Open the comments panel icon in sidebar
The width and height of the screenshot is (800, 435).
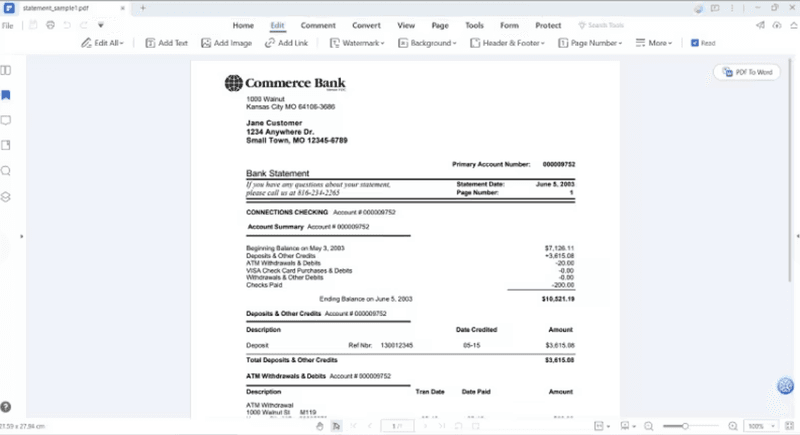point(6,120)
